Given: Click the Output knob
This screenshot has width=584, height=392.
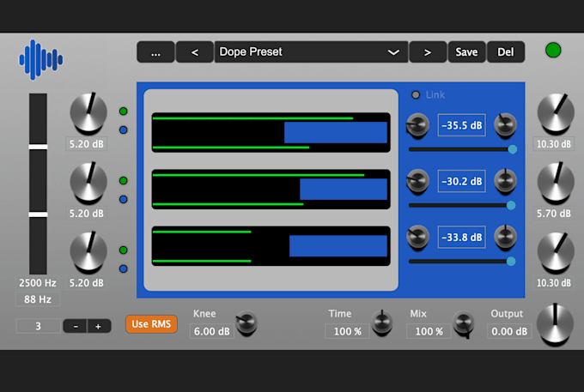Looking at the screenshot, I should click(554, 323).
